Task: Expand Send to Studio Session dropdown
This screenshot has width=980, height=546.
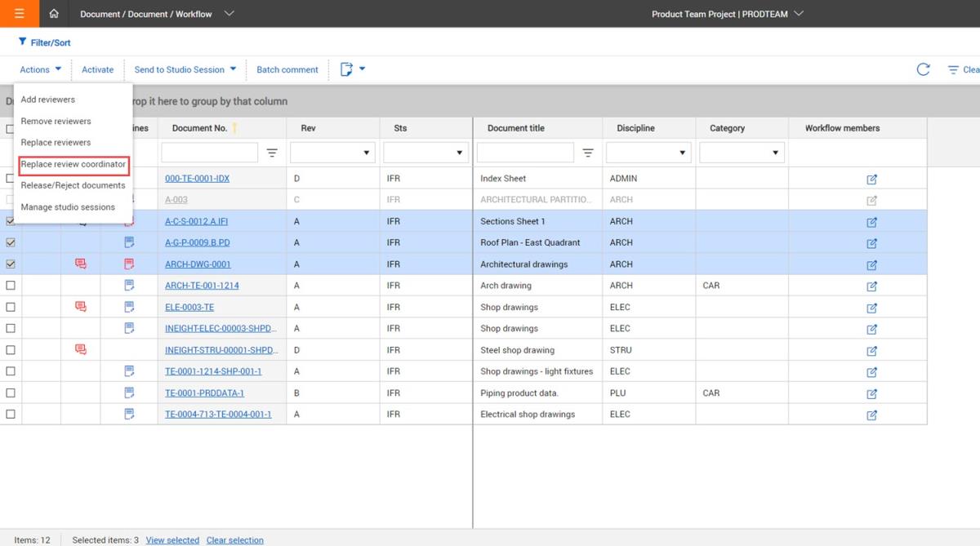Action: coord(233,69)
